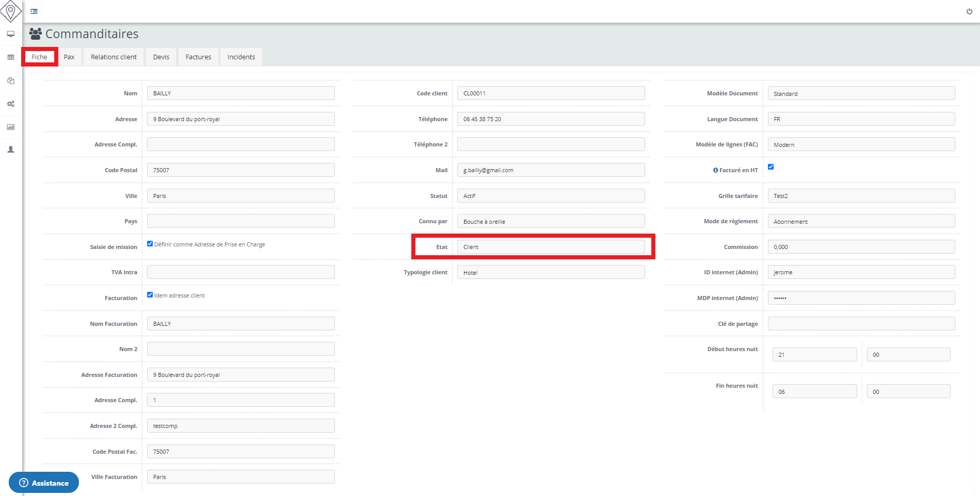
Task: Switch to the Relations client tab
Action: point(114,57)
